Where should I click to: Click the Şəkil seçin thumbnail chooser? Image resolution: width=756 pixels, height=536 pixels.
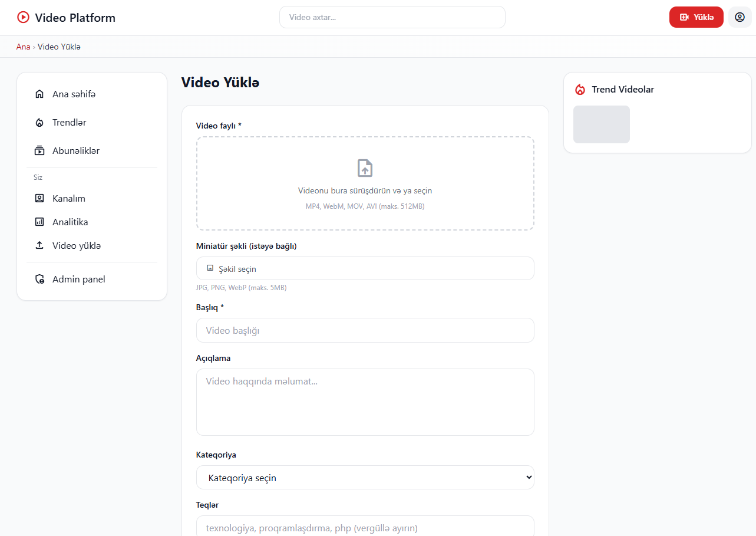pyautogui.click(x=365, y=269)
